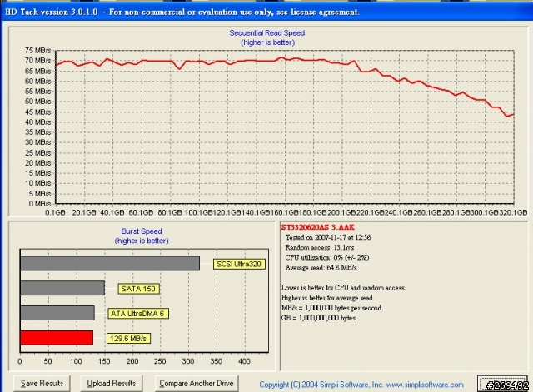
Task: Click the 320.1GB axis label
Action: coord(513,212)
